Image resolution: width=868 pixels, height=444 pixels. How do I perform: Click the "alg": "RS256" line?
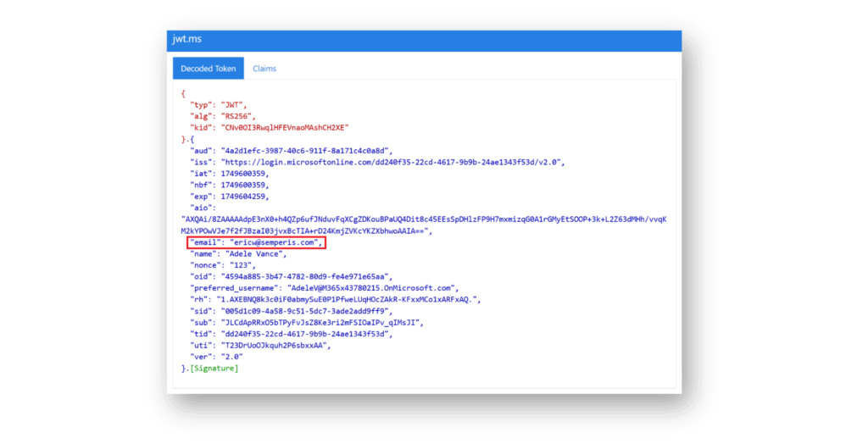tap(223, 116)
